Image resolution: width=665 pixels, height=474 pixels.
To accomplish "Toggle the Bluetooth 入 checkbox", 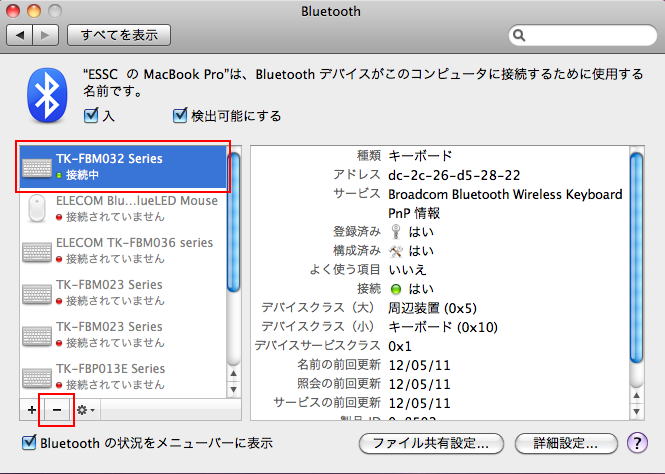I will click(x=91, y=115).
